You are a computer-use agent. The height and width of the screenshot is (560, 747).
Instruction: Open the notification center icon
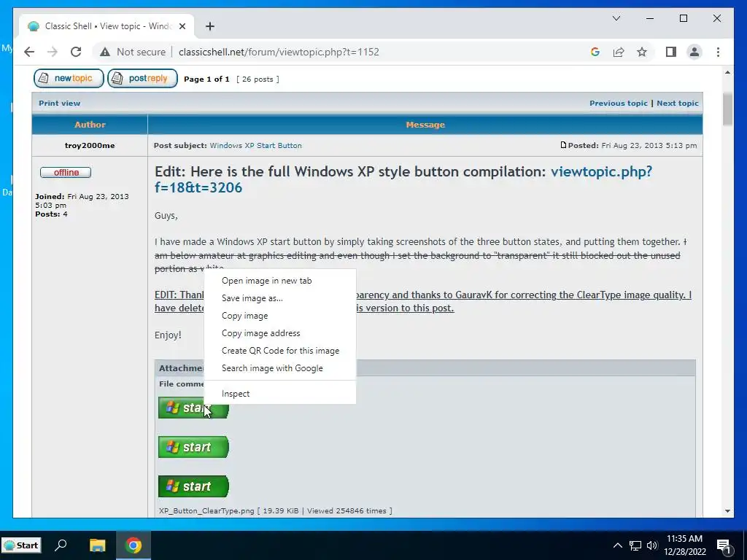pyautogui.click(x=723, y=545)
